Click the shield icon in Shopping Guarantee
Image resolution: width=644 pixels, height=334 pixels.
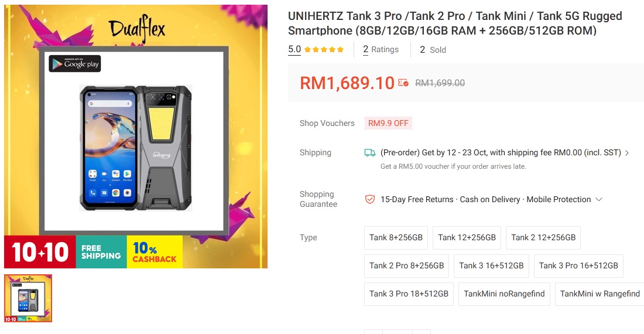tap(369, 200)
